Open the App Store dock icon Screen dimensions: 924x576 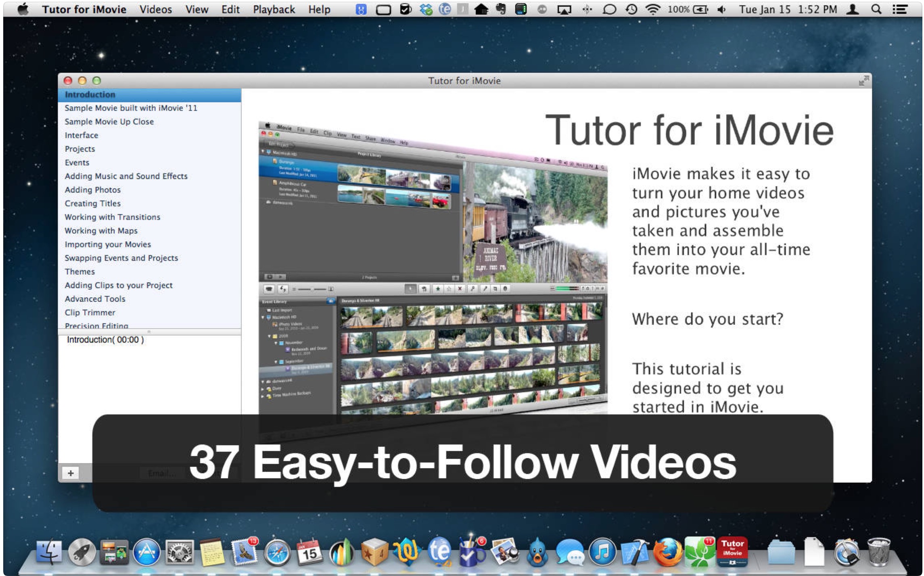pyautogui.click(x=146, y=552)
